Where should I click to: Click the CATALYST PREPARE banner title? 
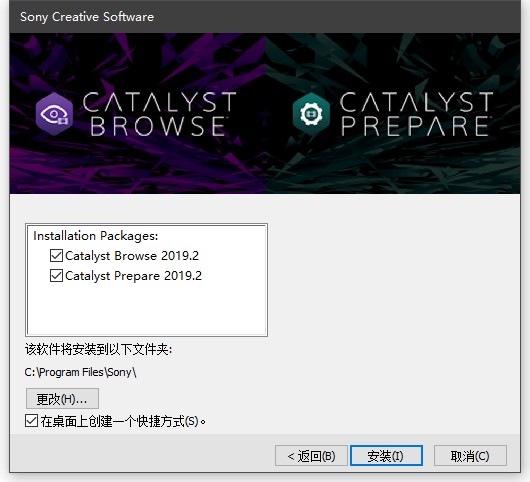pos(416,114)
